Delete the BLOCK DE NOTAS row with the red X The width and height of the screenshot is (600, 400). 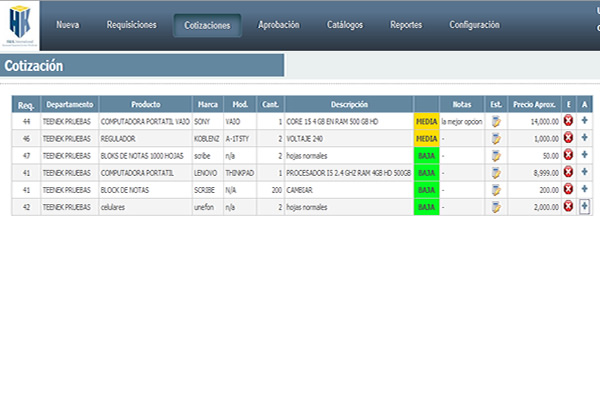(568, 189)
